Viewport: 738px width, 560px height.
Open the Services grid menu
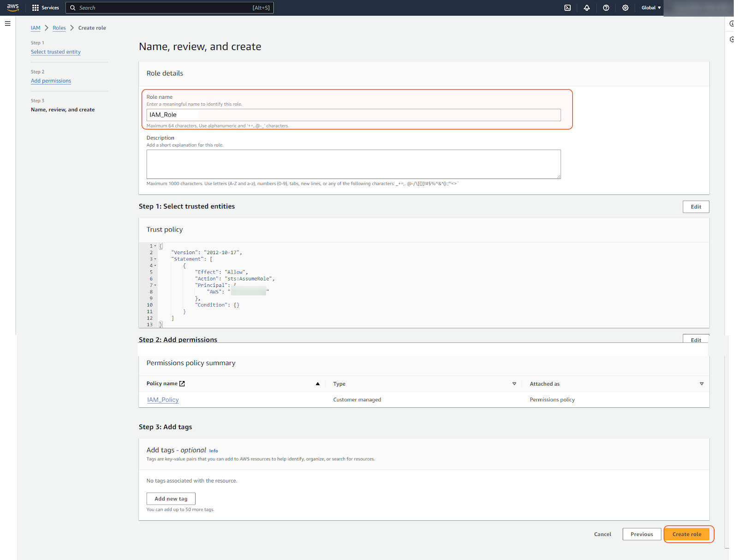point(45,8)
